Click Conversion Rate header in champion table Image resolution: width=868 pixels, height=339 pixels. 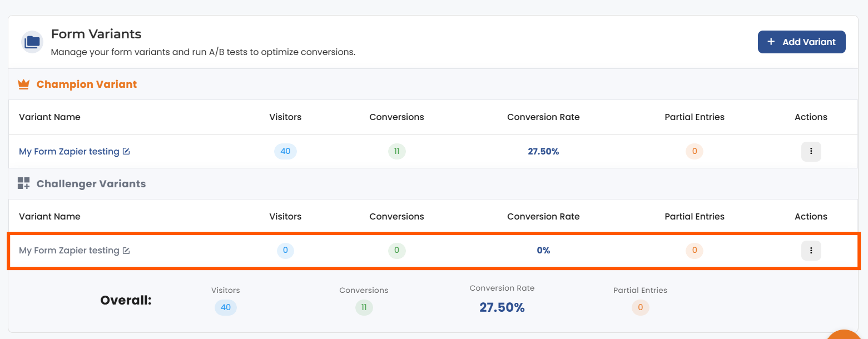click(543, 117)
